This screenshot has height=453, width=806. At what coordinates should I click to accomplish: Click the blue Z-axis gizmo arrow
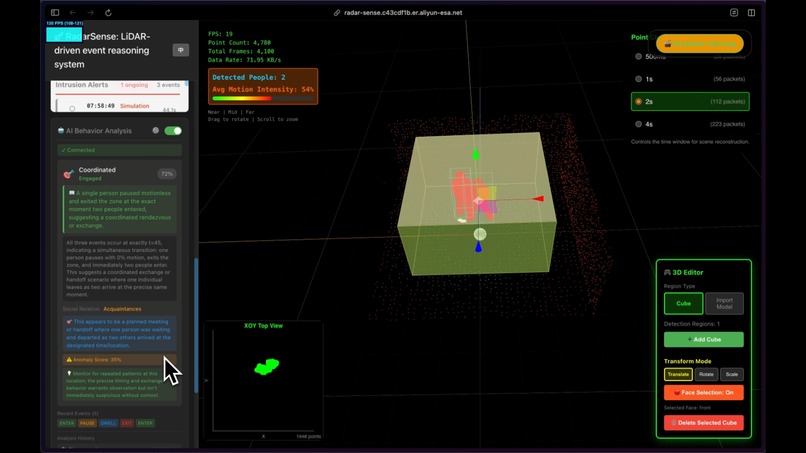(x=478, y=247)
